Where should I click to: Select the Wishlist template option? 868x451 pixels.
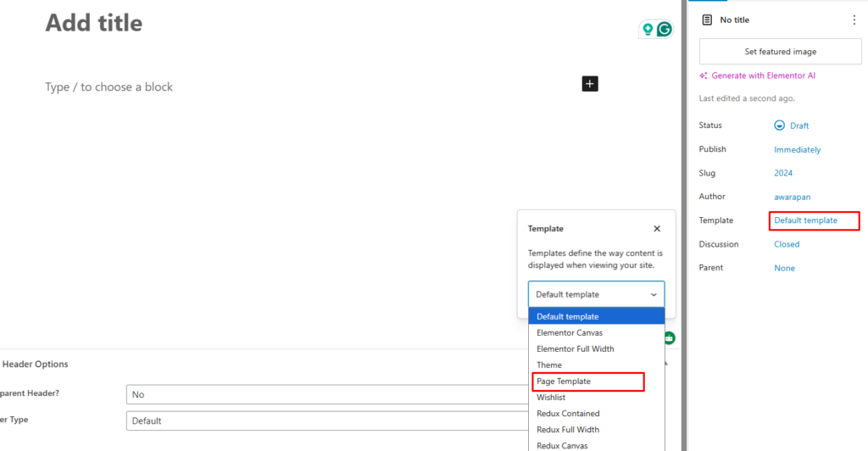551,398
